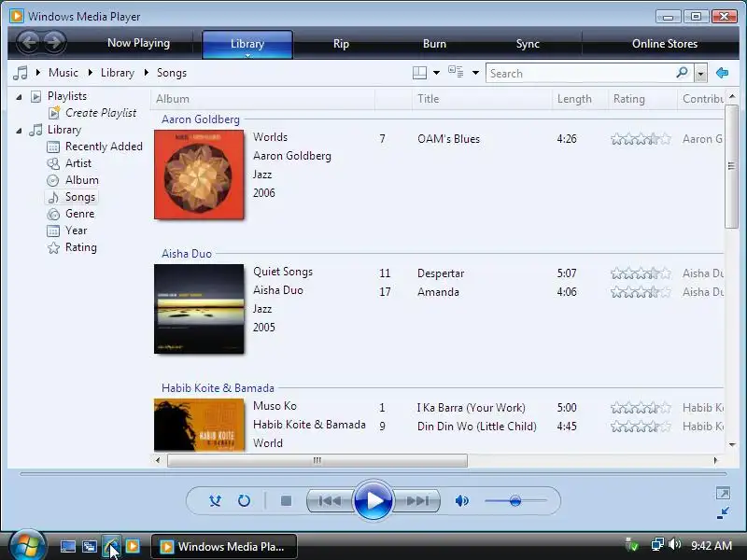Switch to the Burn tab
Viewport: 747px width, 560px height.
click(x=434, y=44)
